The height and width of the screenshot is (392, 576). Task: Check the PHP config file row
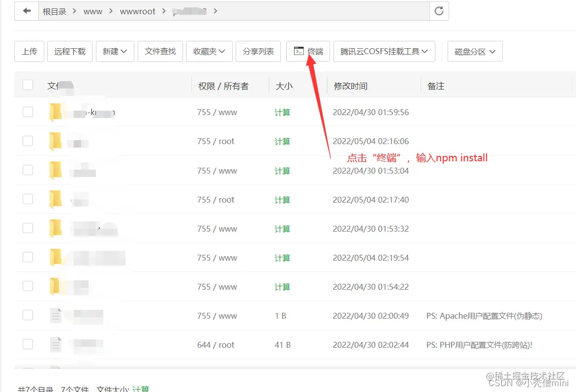pyautogui.click(x=28, y=344)
